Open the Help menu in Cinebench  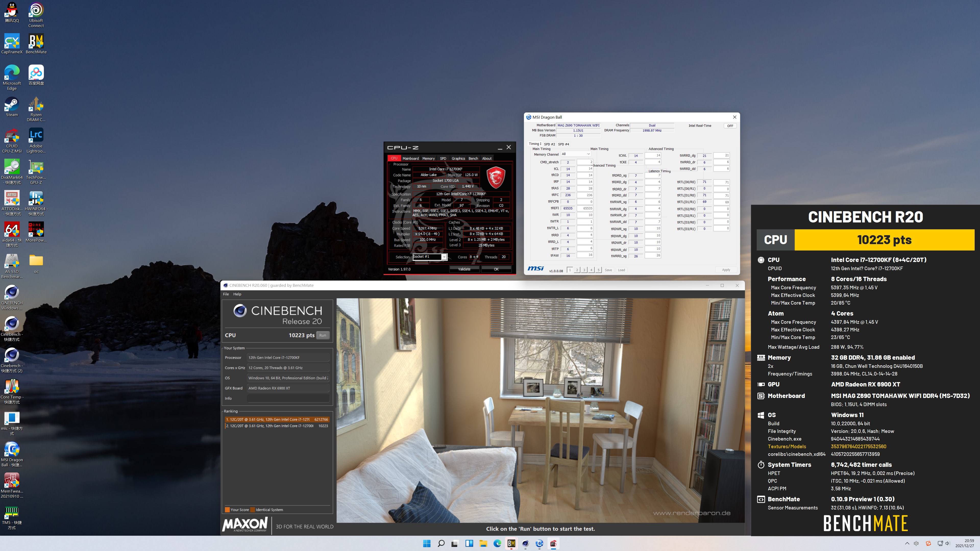(x=237, y=294)
